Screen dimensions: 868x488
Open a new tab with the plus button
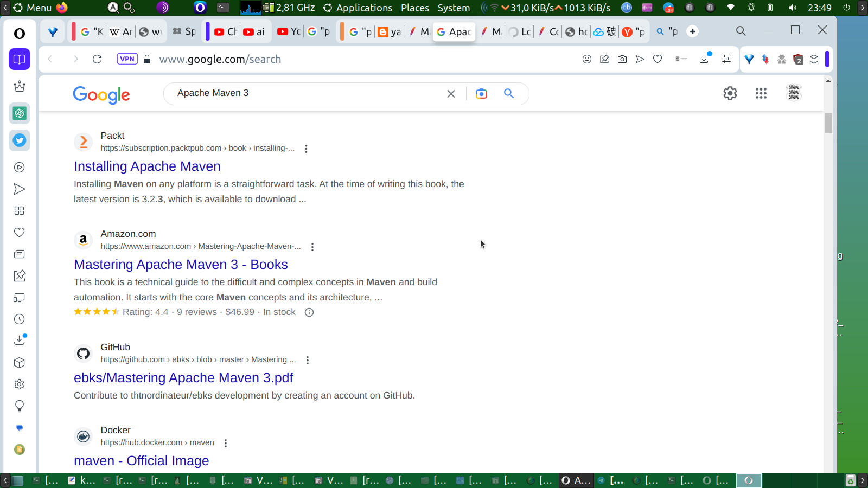click(x=693, y=31)
